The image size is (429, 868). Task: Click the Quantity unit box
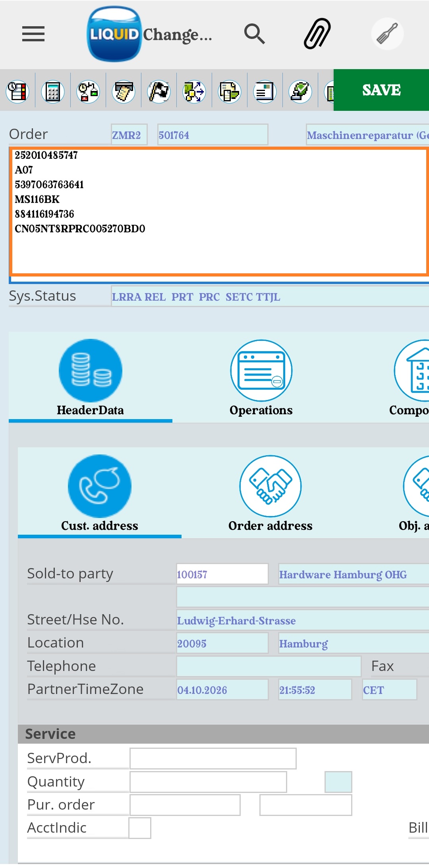coord(338,782)
